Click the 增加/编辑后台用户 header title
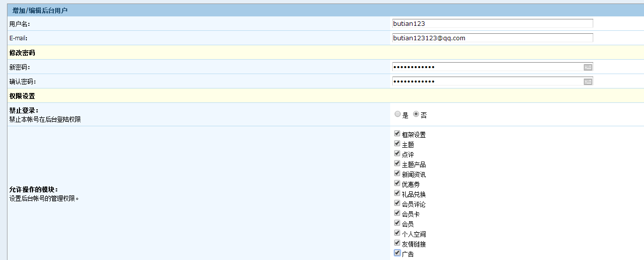This screenshot has width=644, height=260. tap(40, 10)
